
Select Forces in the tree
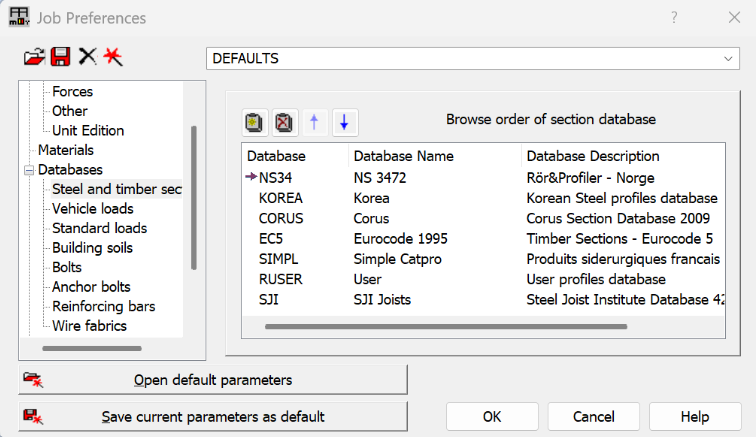(72, 92)
